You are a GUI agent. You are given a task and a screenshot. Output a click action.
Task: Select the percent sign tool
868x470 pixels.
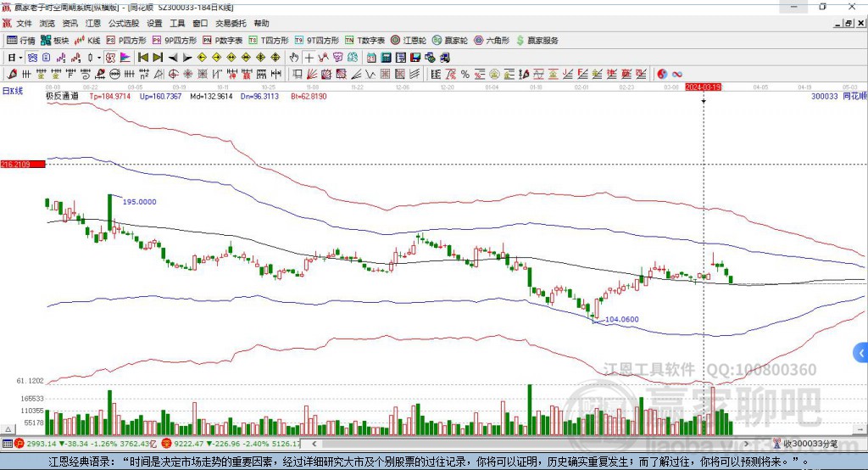pos(465,74)
